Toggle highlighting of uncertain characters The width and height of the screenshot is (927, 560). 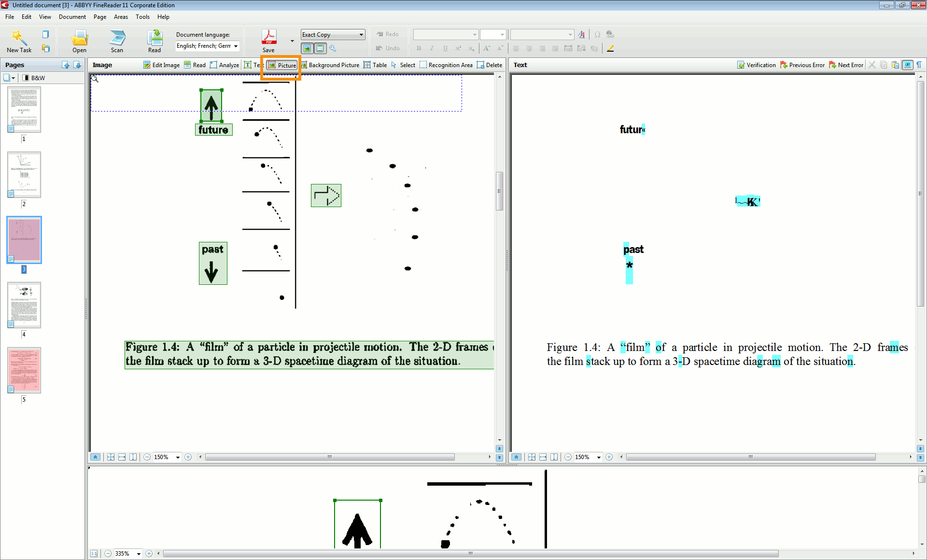(908, 65)
